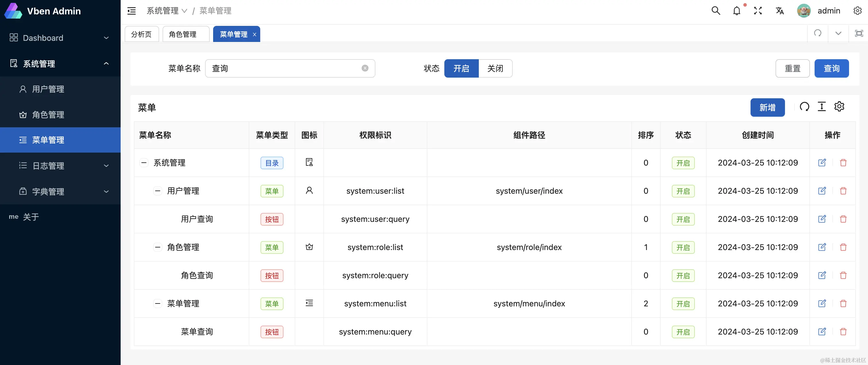
Task: Open 用户管理 in the sidebar
Action: click(48, 89)
